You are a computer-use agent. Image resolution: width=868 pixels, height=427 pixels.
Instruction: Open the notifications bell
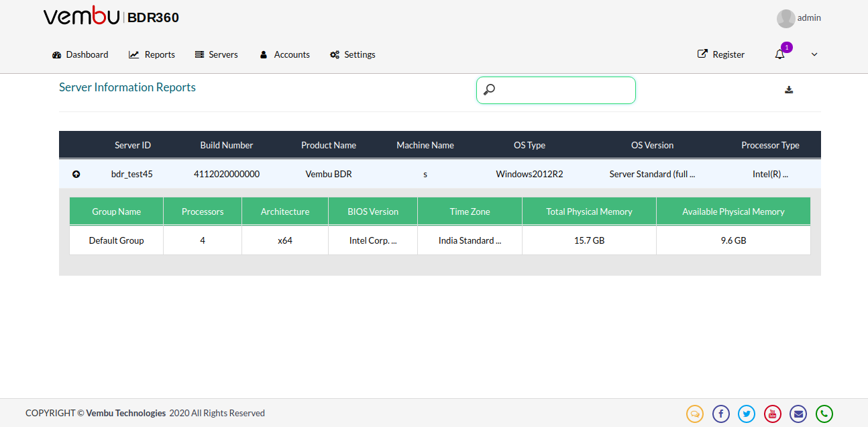pos(779,55)
